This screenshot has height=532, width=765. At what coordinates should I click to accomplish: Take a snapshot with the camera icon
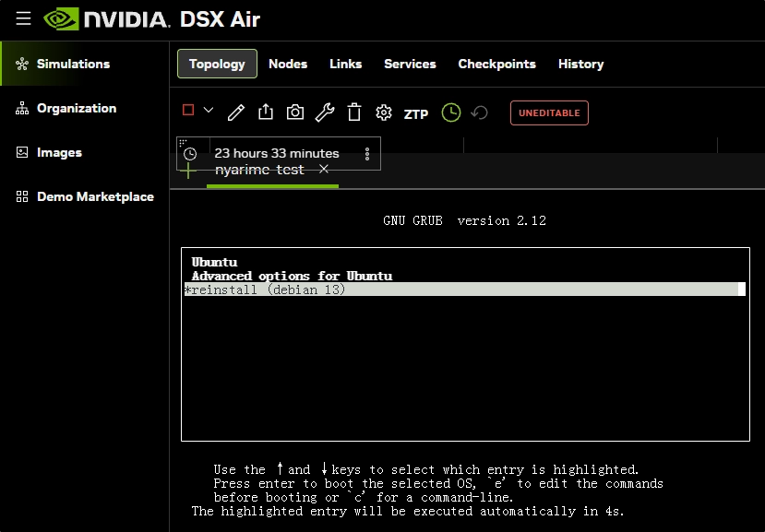(295, 112)
